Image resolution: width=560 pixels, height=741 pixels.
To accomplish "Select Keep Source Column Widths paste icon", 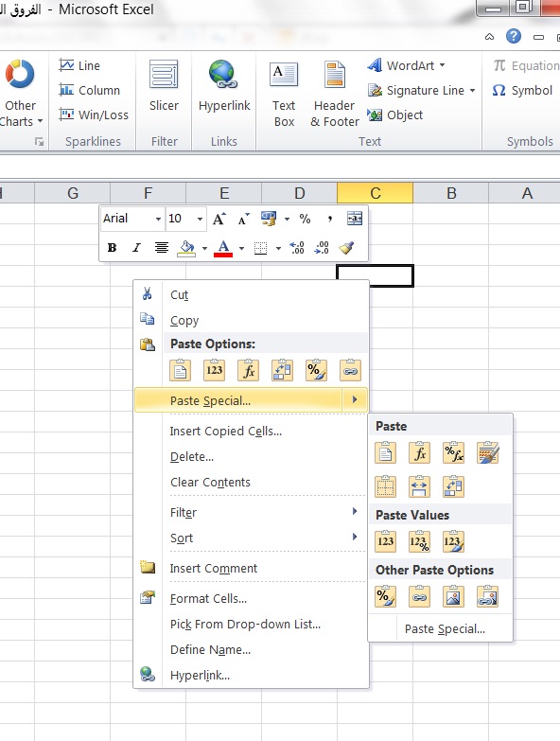I will point(419,486).
